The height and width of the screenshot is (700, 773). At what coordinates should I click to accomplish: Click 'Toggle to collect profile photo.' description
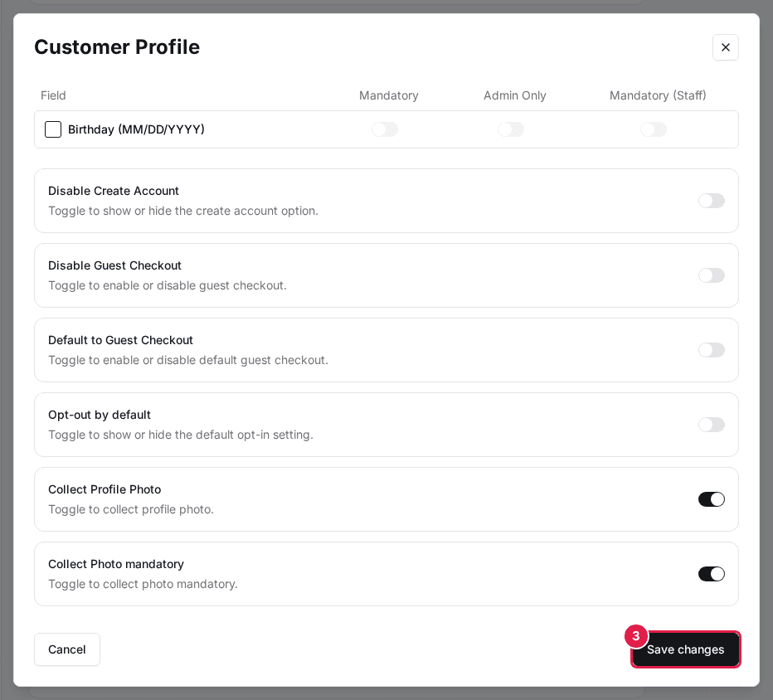point(131,509)
